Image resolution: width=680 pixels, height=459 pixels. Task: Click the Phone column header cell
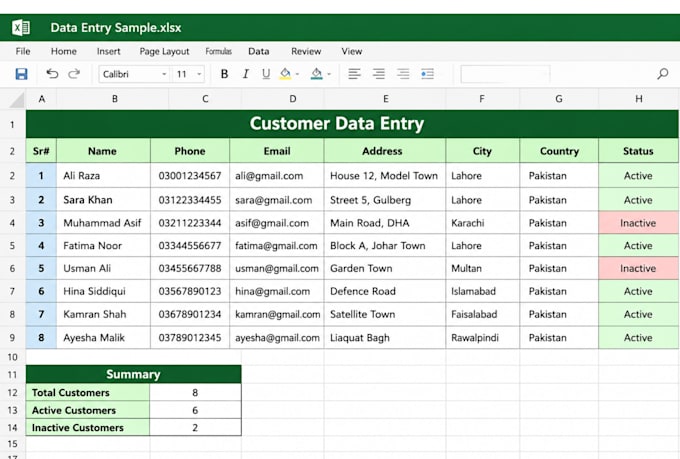click(x=190, y=151)
